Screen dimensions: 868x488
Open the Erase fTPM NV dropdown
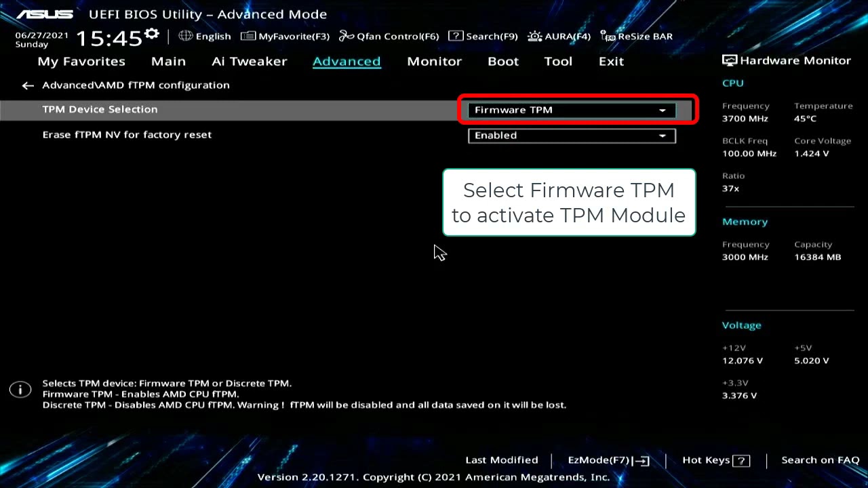tap(572, 136)
